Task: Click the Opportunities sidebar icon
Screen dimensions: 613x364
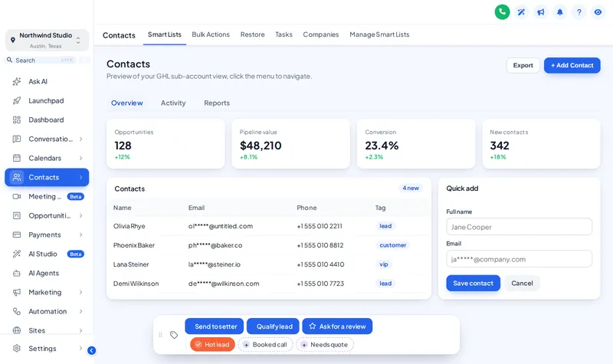Action: coord(16,215)
